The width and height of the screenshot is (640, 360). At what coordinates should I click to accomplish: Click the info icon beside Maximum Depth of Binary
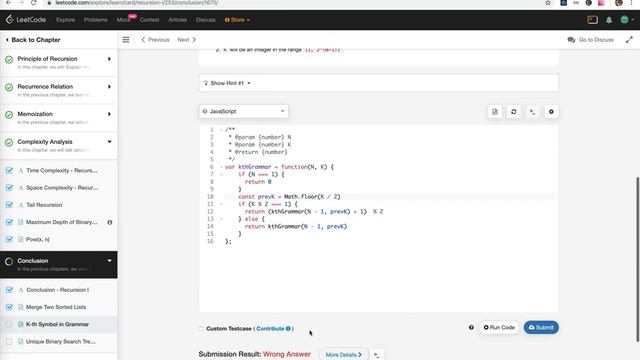109,222
